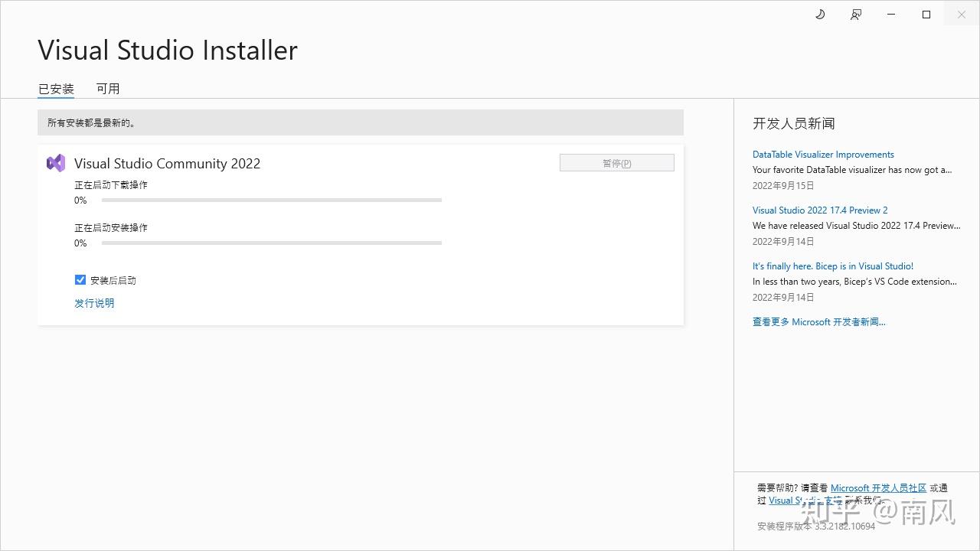The height and width of the screenshot is (551, 980).
Task: Open the 发行说明 release notes link
Action: 94,303
